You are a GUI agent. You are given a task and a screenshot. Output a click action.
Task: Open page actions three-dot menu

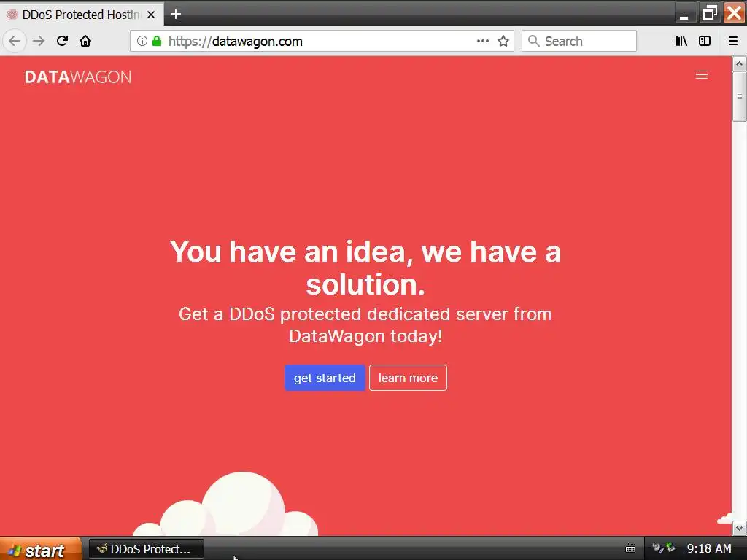tap(483, 41)
